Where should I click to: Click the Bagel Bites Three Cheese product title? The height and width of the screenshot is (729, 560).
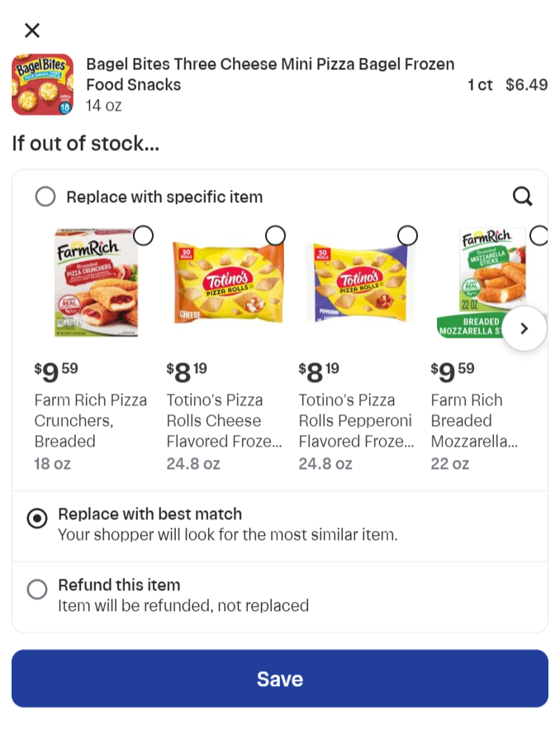(x=270, y=74)
